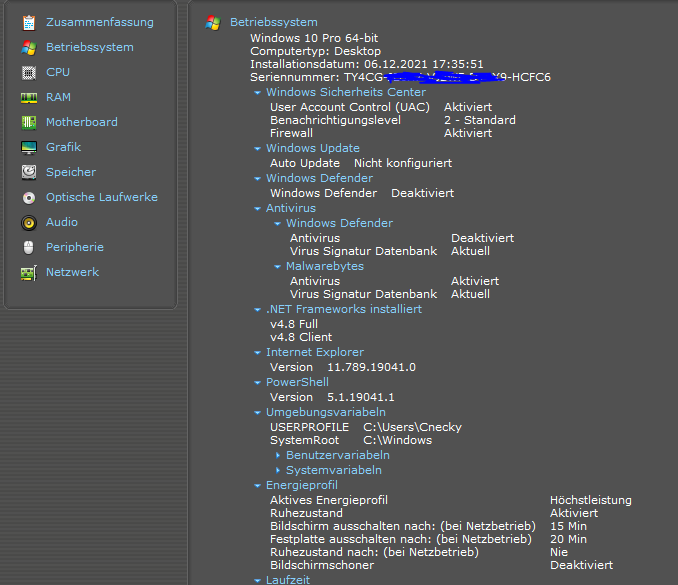Viewport: 678px width, 585px height.
Task: Click the Betriebssystem heading link
Action: [x=274, y=22]
